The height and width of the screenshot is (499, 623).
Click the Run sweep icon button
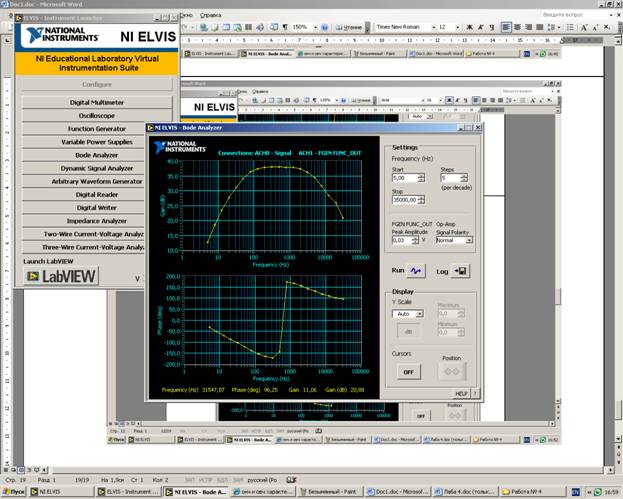(x=416, y=271)
